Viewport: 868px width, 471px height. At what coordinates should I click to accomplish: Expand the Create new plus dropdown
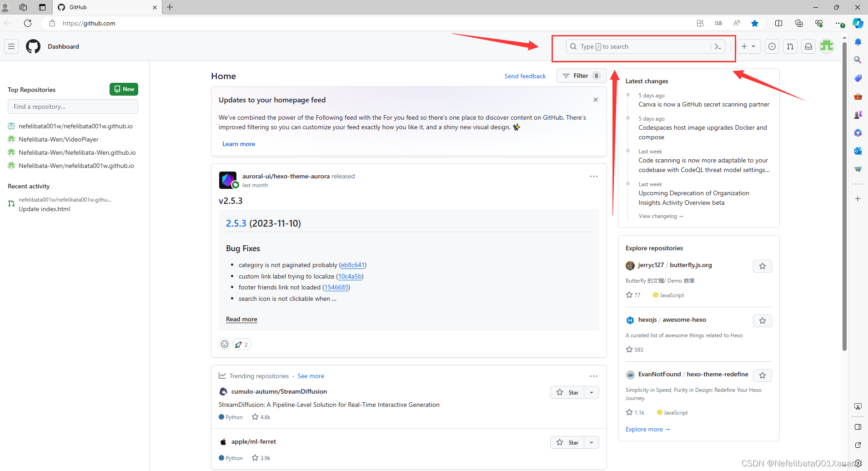pyautogui.click(x=748, y=46)
